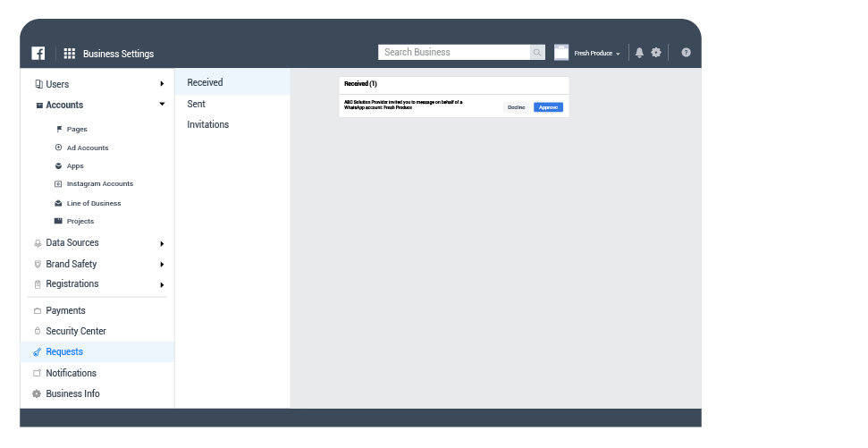The image size is (868, 448).
Task: Open Ad Accounts under Accounts
Action: coord(88,148)
